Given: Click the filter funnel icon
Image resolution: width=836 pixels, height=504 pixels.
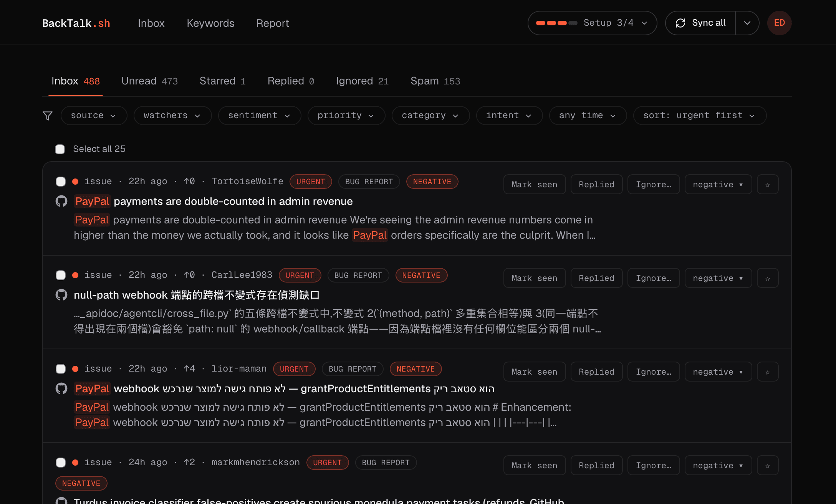Looking at the screenshot, I should click(48, 116).
